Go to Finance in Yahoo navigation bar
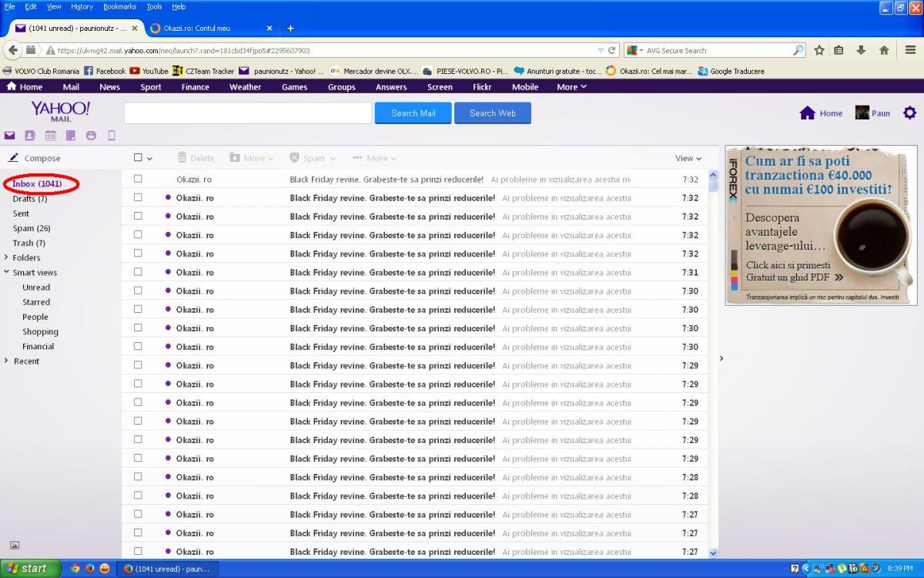 (195, 87)
